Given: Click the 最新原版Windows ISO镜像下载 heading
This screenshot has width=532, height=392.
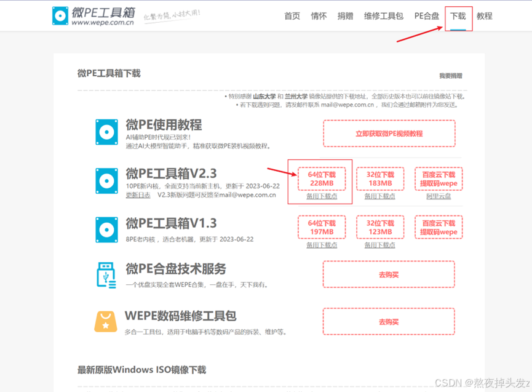Looking at the screenshot, I should 142,370.
